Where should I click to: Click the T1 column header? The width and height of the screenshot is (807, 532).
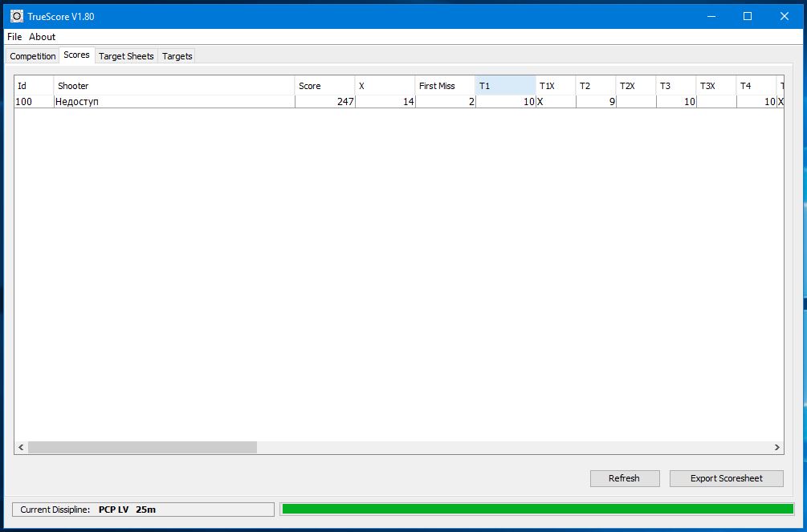(x=505, y=86)
